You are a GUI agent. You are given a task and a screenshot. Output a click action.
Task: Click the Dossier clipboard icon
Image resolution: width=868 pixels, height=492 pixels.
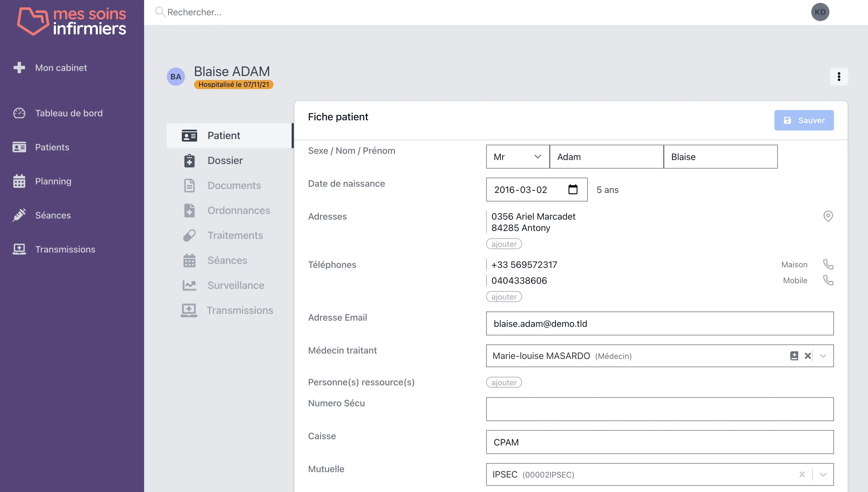(x=189, y=161)
